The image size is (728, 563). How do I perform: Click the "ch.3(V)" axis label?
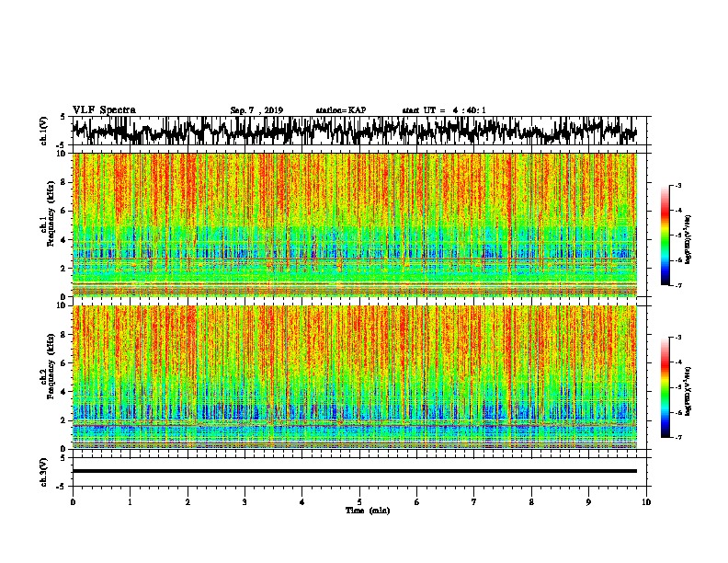point(43,472)
